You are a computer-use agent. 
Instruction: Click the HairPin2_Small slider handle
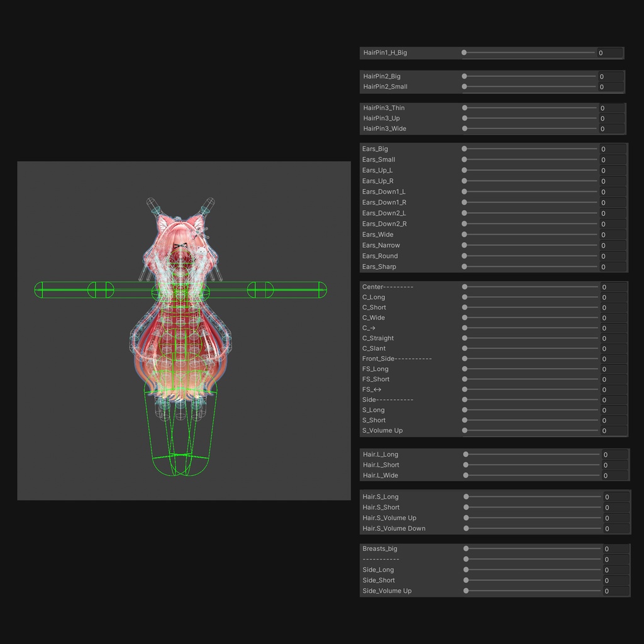pos(465,87)
